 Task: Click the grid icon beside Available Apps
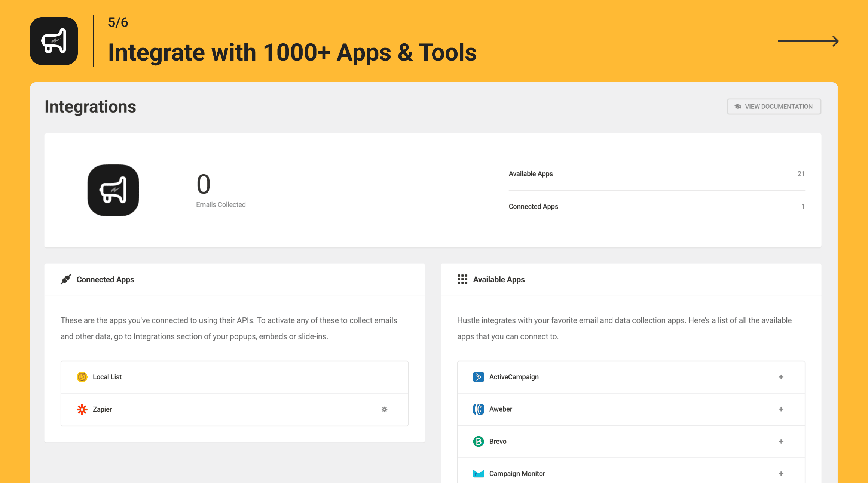pos(462,279)
